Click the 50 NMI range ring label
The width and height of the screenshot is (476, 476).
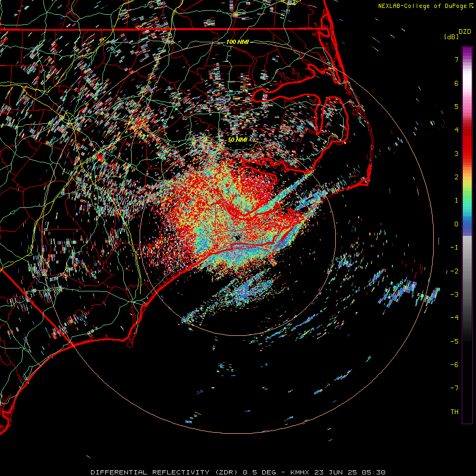click(237, 140)
